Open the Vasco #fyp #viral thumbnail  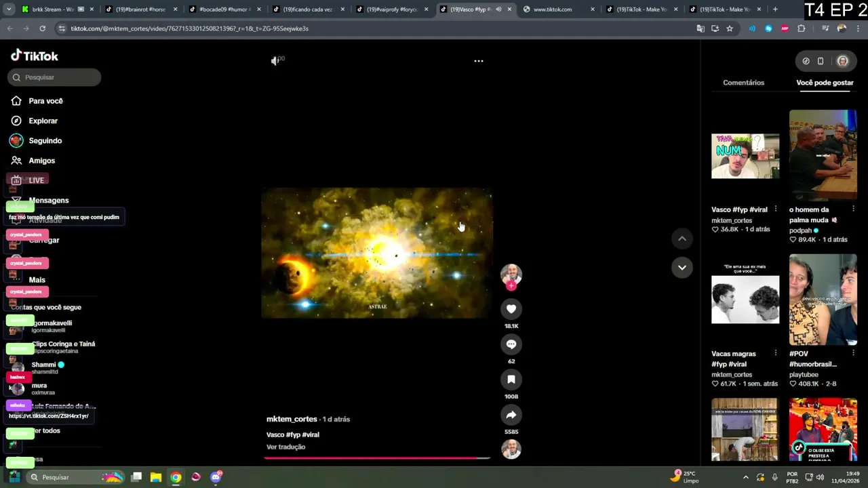(745, 156)
